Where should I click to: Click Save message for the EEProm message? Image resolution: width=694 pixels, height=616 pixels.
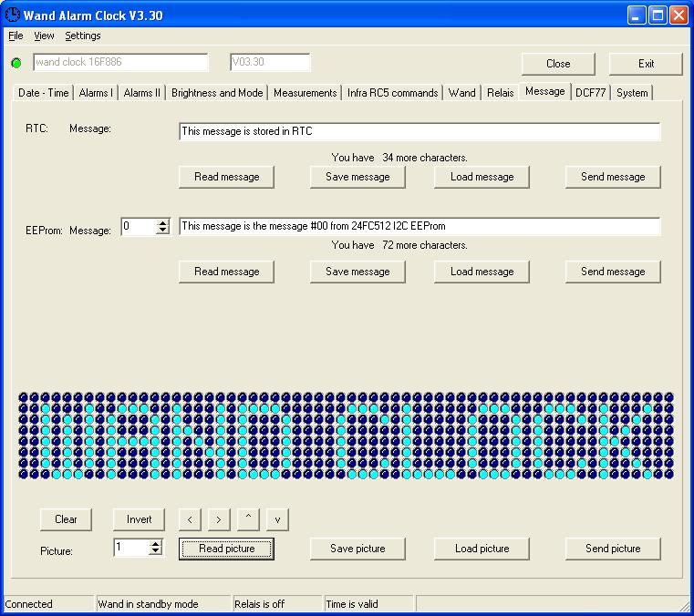[357, 272]
